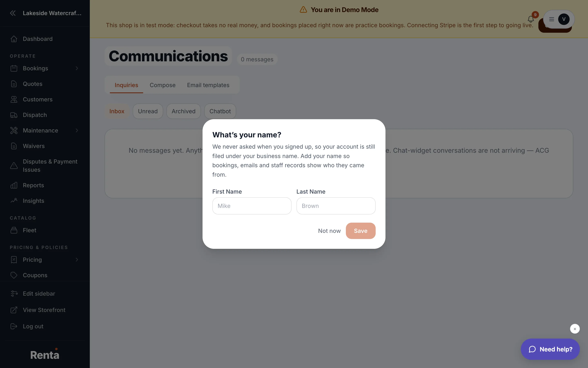This screenshot has width=588, height=368.
Task: Click the Pricing receipt icon
Action: [14, 260]
